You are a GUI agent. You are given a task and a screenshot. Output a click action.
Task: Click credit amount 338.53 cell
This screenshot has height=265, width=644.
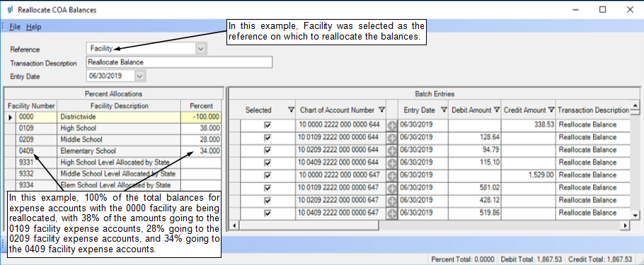(529, 125)
